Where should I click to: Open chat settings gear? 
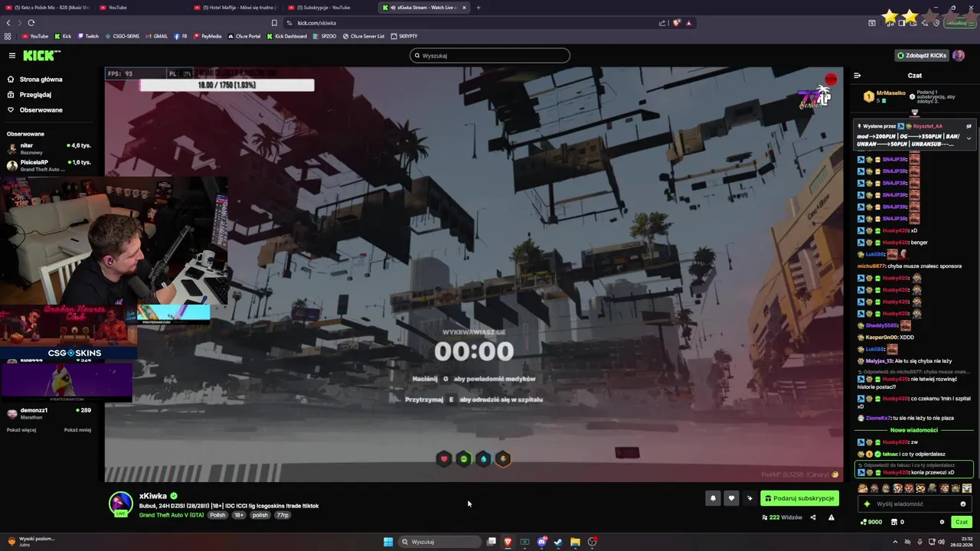click(942, 522)
